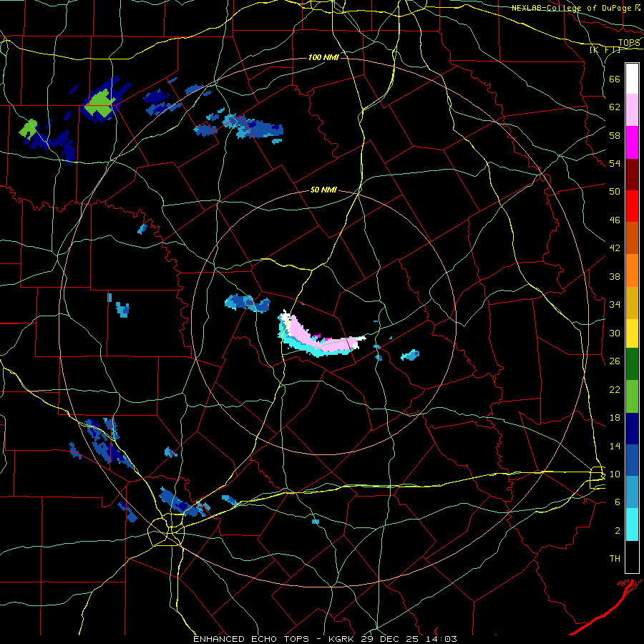Viewport: 644px width, 644px height.
Task: Click the "6" legend value
Action: tap(618, 502)
